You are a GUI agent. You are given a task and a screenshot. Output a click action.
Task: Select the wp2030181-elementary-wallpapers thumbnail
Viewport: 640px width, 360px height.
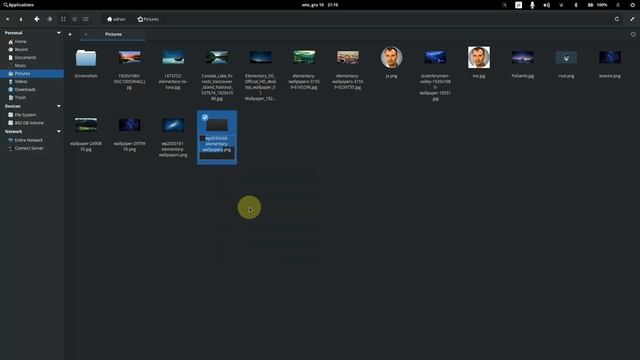coord(173,124)
